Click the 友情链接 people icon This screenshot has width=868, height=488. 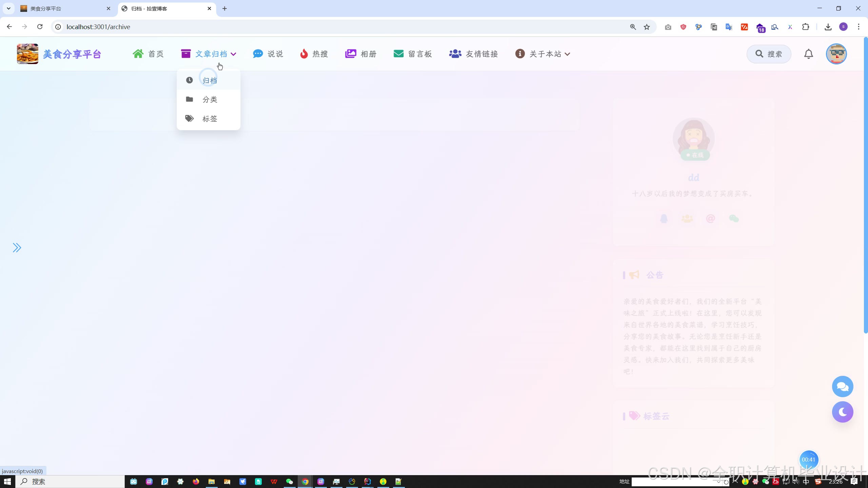pyautogui.click(x=455, y=54)
